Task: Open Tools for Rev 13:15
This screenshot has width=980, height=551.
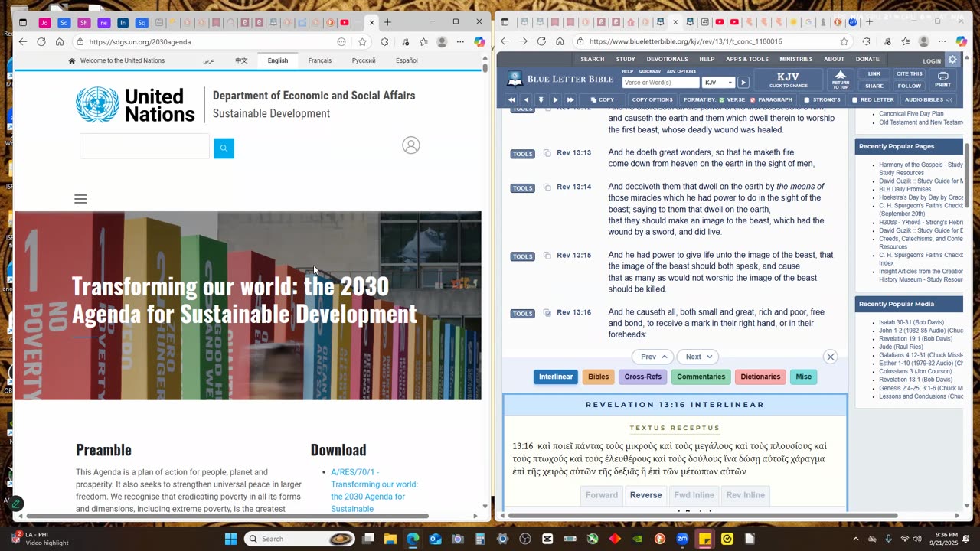Action: (x=522, y=256)
